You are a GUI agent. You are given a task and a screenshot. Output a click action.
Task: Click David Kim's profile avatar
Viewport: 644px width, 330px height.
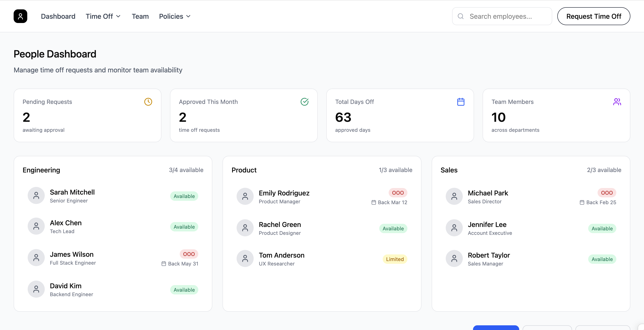pyautogui.click(x=36, y=289)
